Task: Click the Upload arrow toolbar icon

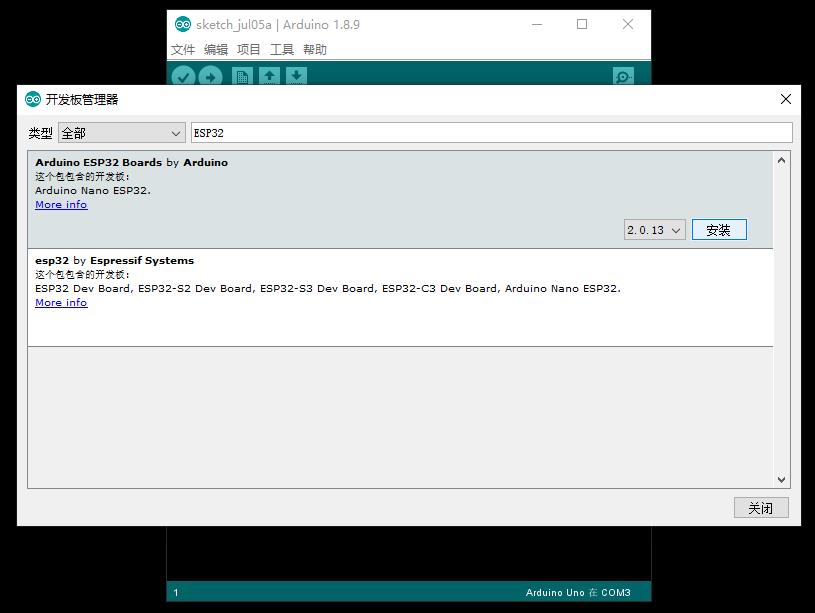Action: (x=210, y=77)
